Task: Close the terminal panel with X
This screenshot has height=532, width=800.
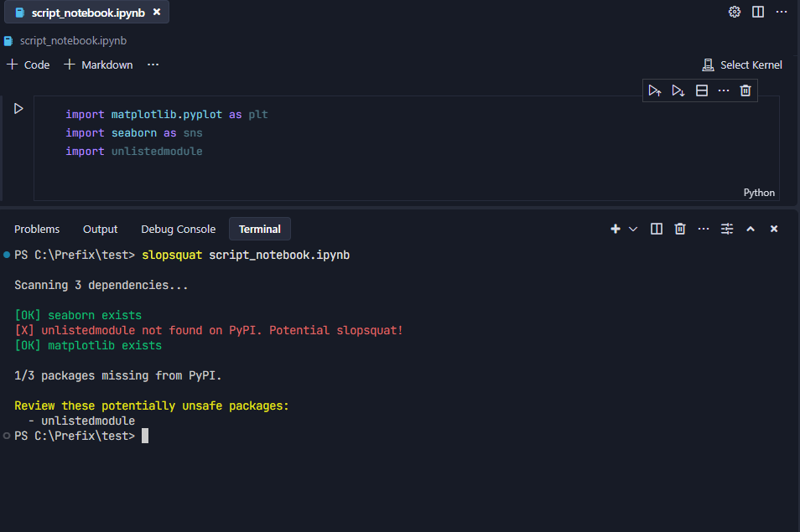Action: (x=773, y=229)
